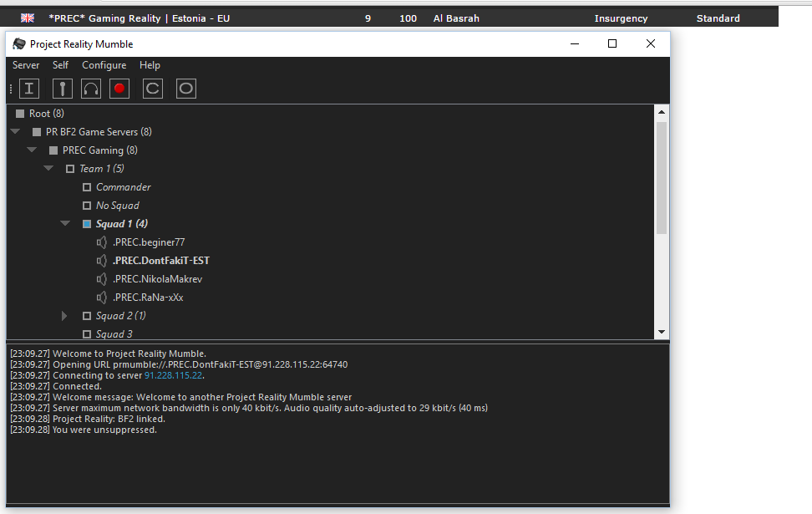Select the Commander channel
Screen dimensions: 812x514
(x=124, y=187)
